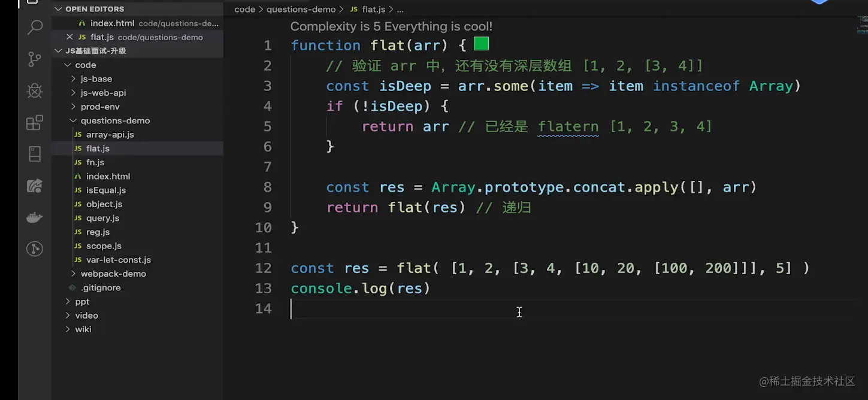Click the git icon beside .gitignore
Image resolution: width=868 pixels, height=400 pixels.
tap(72, 288)
